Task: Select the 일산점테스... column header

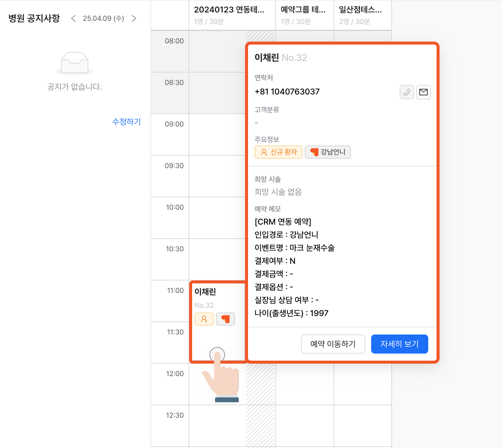Action: click(x=360, y=15)
